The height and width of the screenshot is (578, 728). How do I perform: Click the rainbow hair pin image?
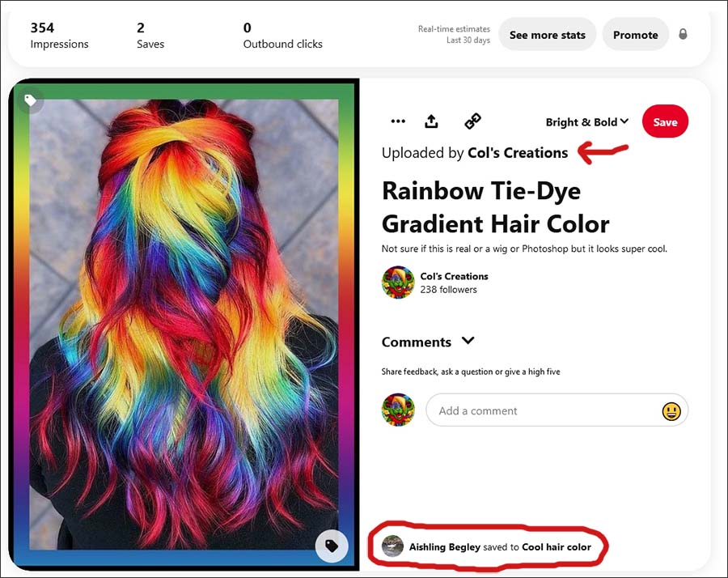(184, 324)
